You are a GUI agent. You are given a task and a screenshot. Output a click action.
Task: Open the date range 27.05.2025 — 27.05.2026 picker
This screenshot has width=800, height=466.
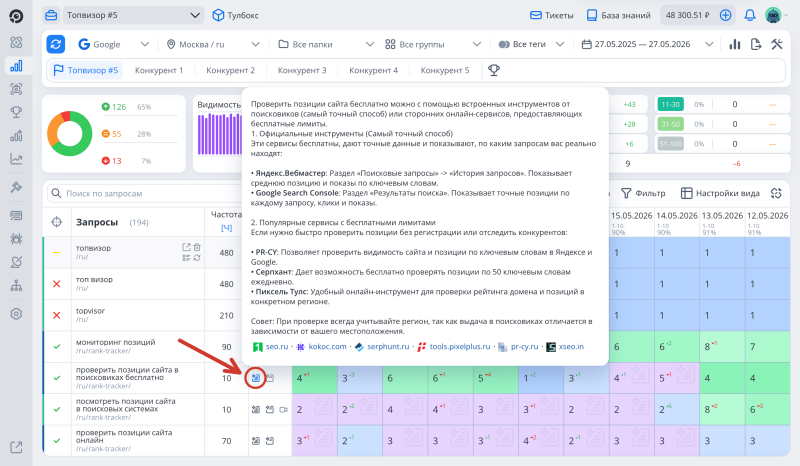(x=647, y=44)
